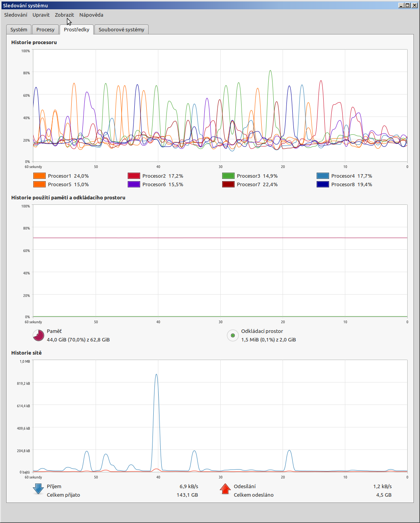
Task: Change the Procesor6 color swatch
Action: (x=134, y=184)
